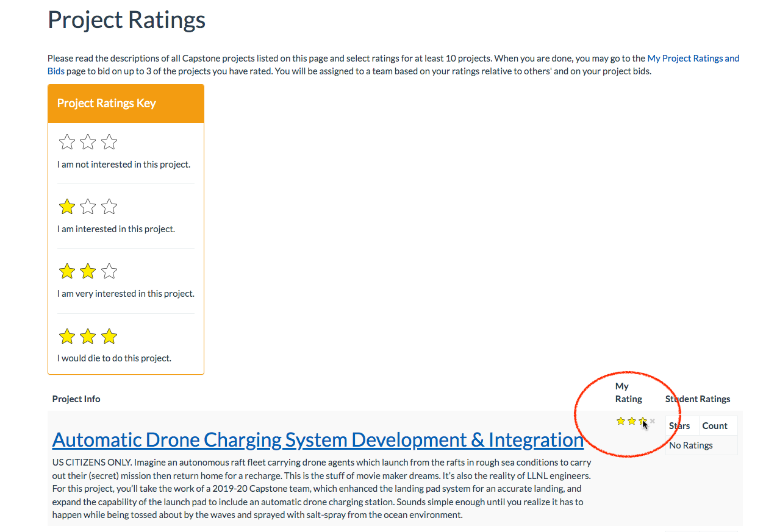Click middle star in 'not interested' key row
The height and width of the screenshot is (532, 777).
click(x=88, y=143)
